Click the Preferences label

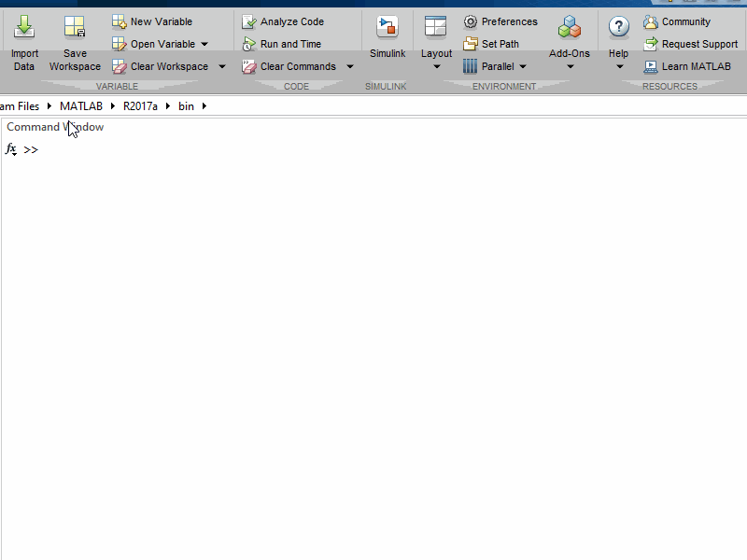coord(509,21)
